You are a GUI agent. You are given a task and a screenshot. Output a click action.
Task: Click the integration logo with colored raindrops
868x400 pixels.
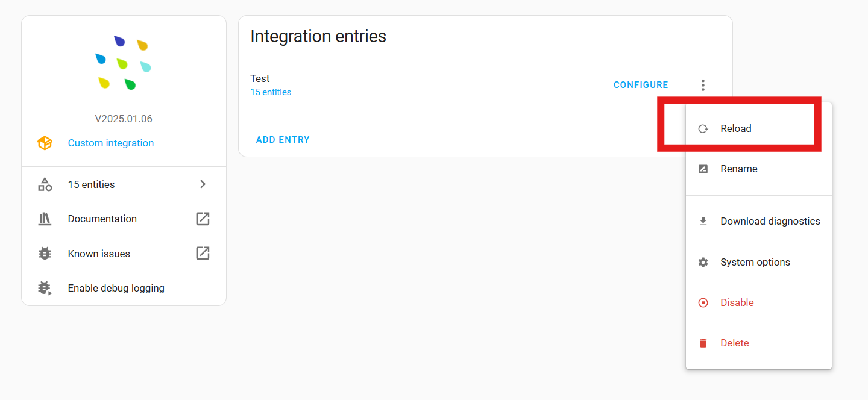124,63
